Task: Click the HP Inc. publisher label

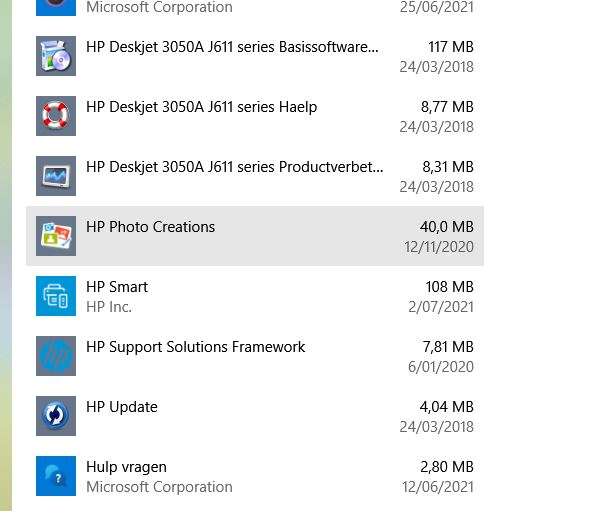Action: coord(109,307)
